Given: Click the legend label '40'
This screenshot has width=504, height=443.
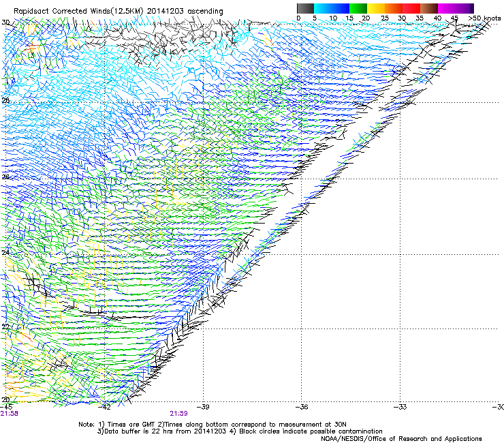Looking at the screenshot, I should coord(437,18).
